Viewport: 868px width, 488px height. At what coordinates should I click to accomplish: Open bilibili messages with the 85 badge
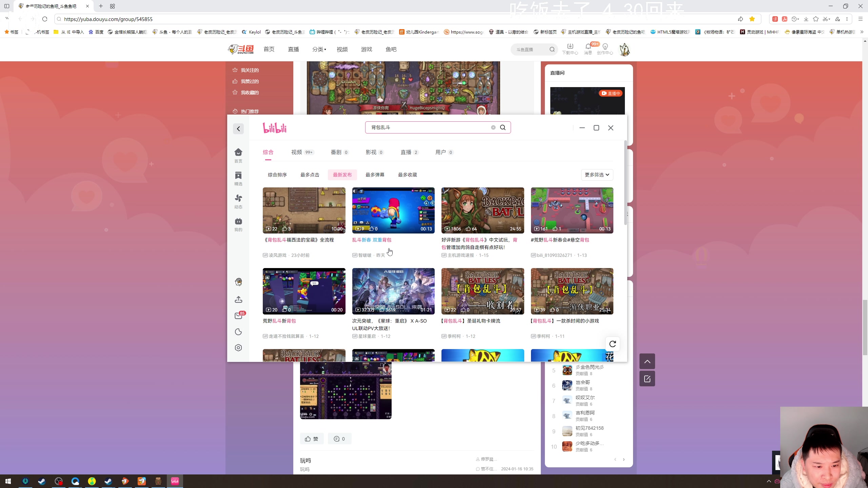(239, 316)
